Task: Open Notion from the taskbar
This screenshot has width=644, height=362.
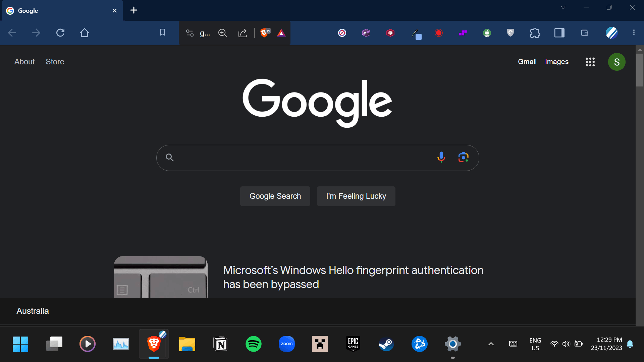Action: [220, 344]
